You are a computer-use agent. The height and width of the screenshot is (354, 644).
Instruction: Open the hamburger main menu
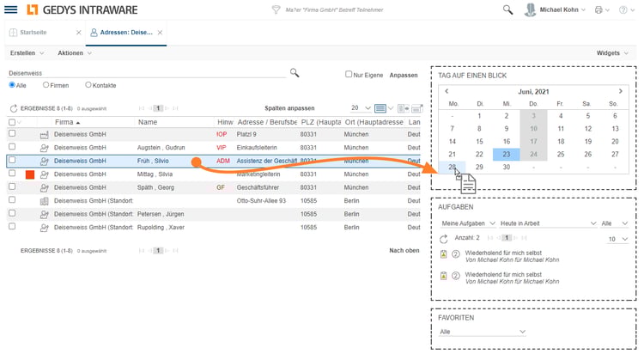10,9
